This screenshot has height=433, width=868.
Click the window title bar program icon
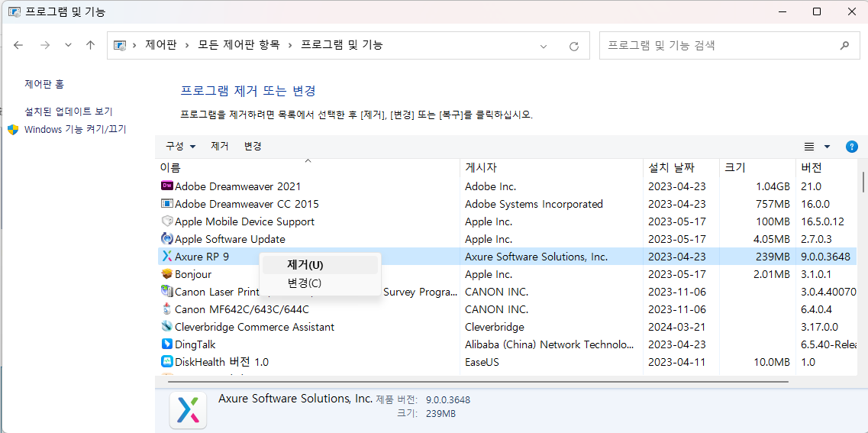click(x=15, y=11)
